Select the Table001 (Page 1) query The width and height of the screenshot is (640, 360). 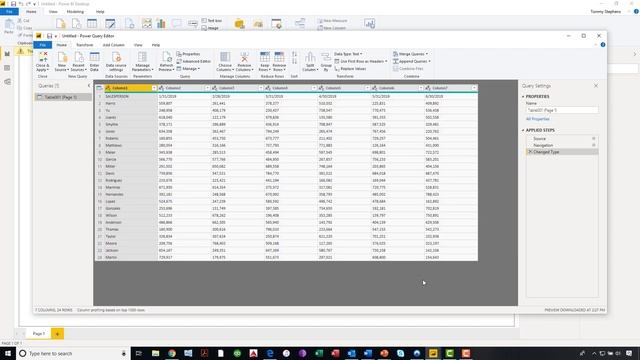[x=63, y=97]
